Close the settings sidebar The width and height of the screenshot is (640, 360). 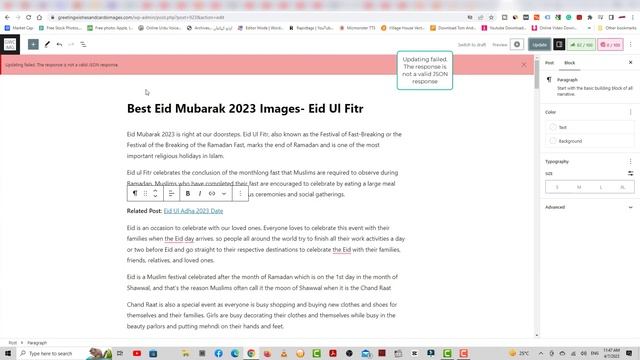[631, 63]
